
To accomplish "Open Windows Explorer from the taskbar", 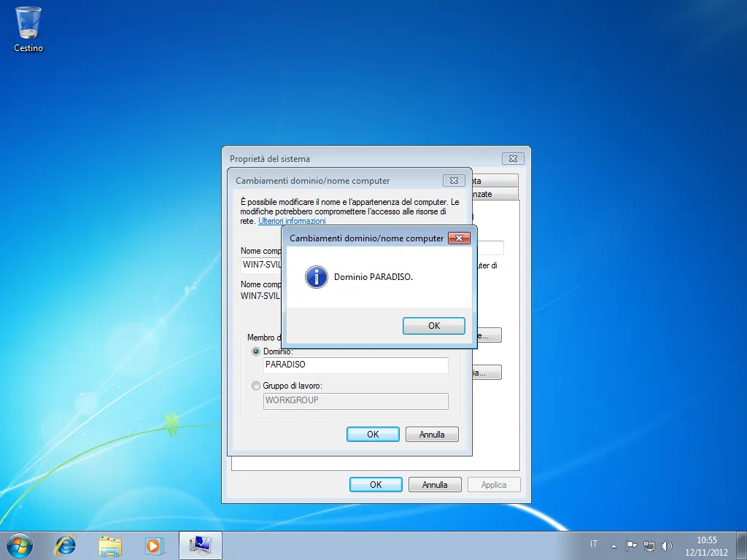I will coord(110,545).
